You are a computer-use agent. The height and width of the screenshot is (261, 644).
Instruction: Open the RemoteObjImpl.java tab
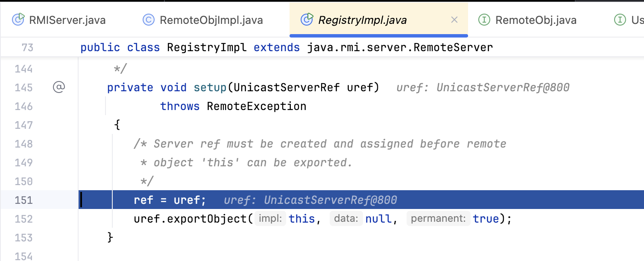pos(211,20)
